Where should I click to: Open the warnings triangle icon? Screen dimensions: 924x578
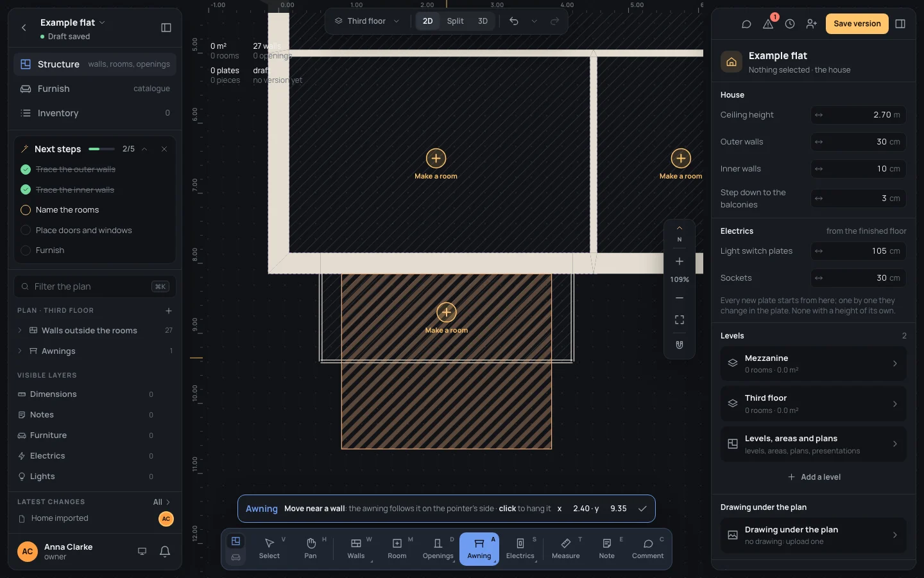pos(768,24)
